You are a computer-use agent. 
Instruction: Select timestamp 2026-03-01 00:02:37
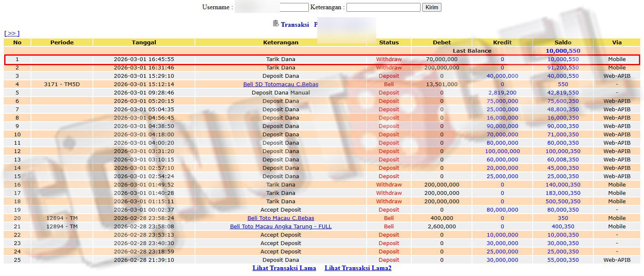(x=144, y=210)
